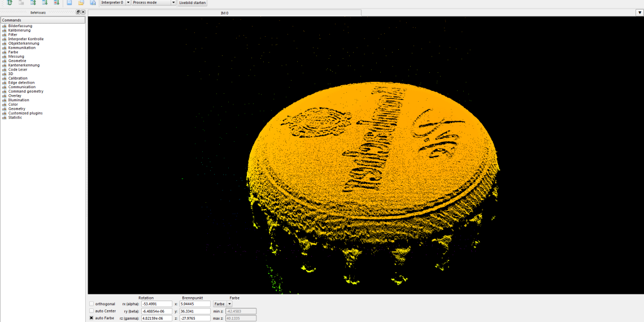Click the open folder icon in toolbar
Screen dimensions: 644x322
click(81, 3)
